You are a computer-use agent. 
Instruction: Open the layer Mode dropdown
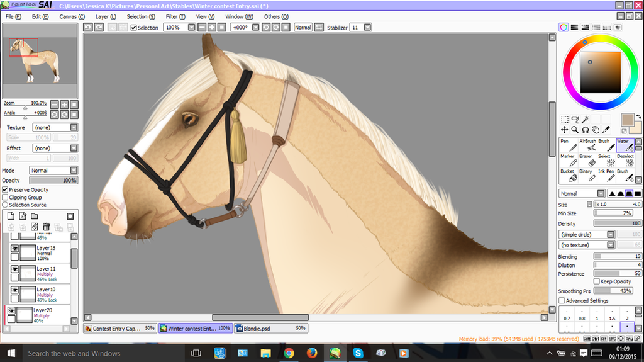coord(53,171)
